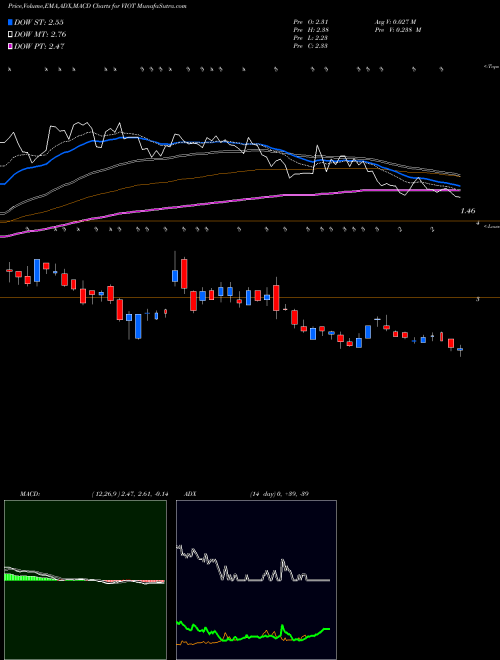Click the last candlestick on the right

(460, 349)
